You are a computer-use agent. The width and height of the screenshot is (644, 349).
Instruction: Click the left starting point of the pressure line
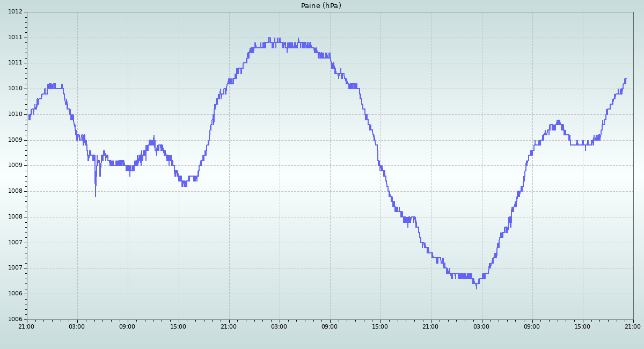28,118
